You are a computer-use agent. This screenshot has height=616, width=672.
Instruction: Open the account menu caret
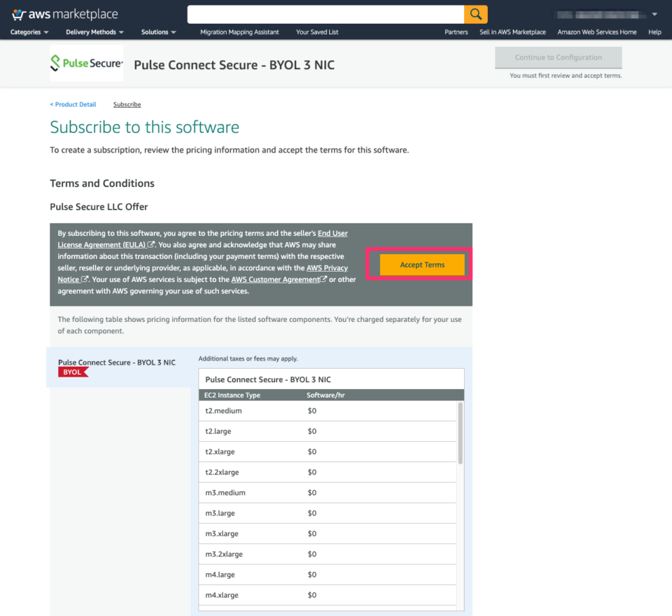pos(655,13)
